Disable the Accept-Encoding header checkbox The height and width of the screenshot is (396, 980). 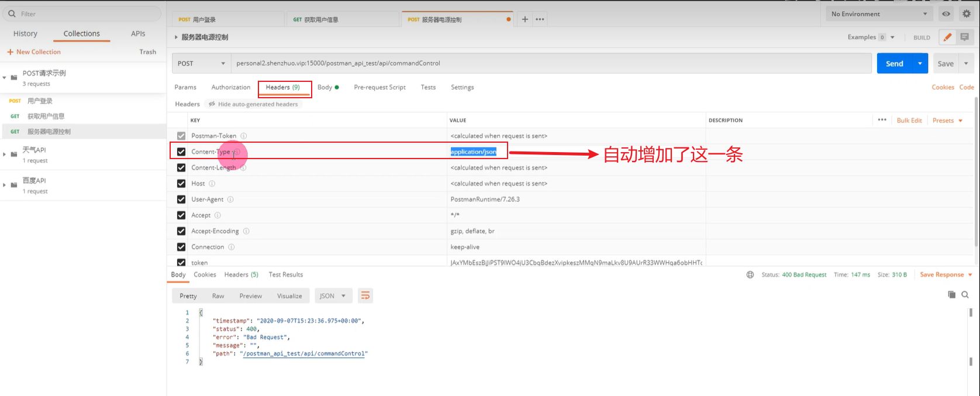(181, 231)
